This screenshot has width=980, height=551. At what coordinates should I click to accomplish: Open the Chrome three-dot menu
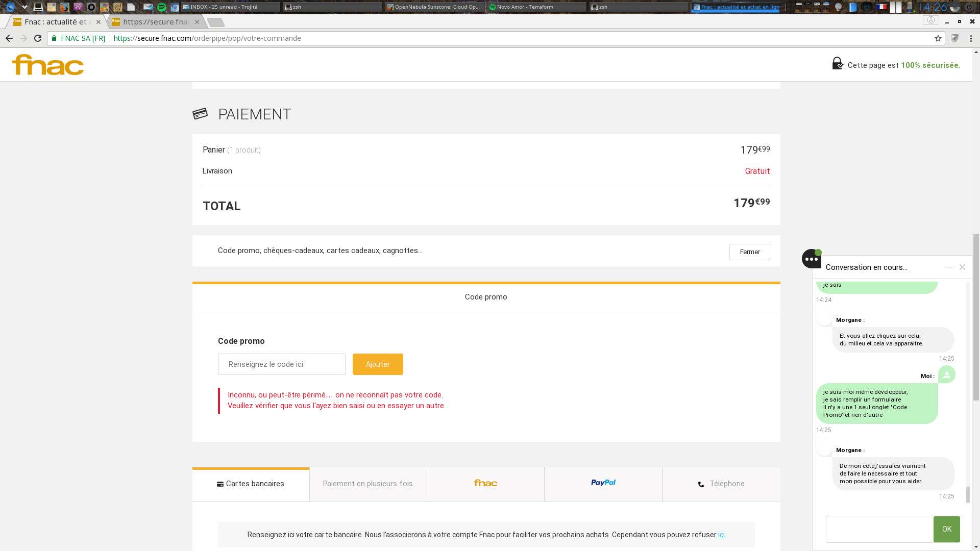971,38
